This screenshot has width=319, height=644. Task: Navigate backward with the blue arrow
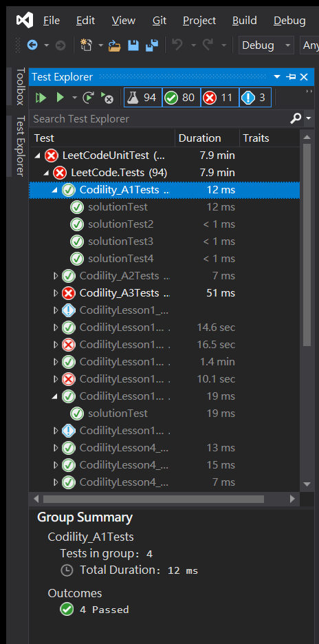(32, 45)
